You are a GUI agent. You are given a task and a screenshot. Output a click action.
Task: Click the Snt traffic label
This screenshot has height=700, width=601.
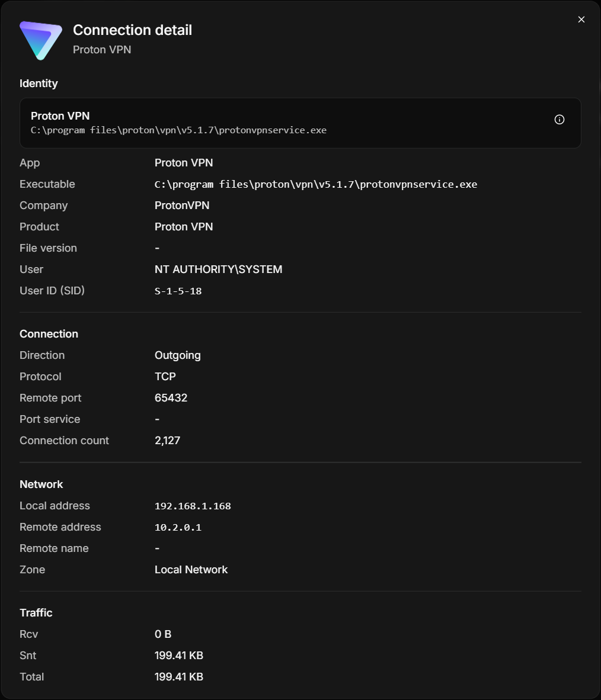click(x=28, y=656)
